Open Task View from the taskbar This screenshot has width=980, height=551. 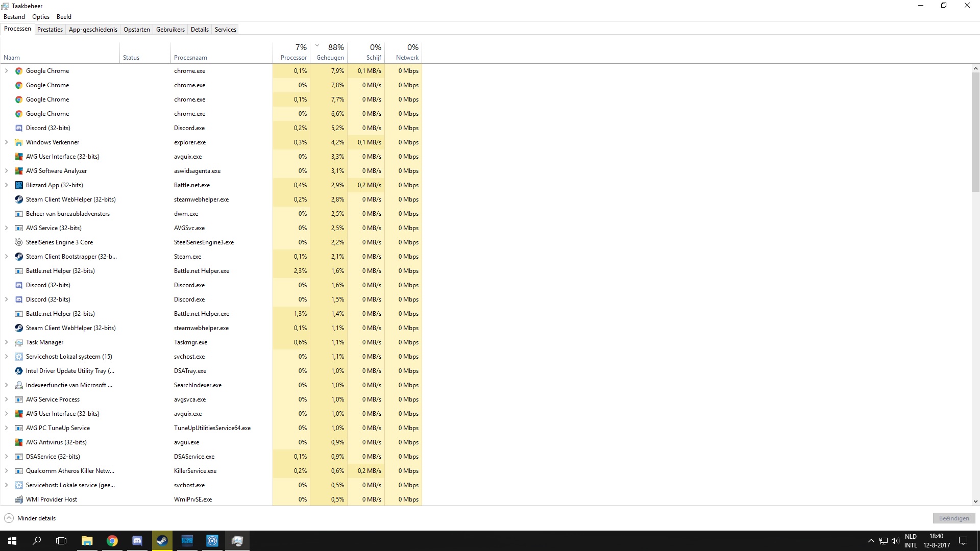coord(61,541)
